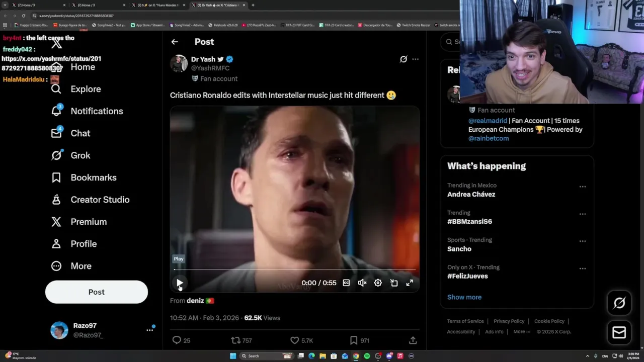The width and height of the screenshot is (644, 362).
Task: Open video playback settings gear
Action: [x=378, y=283]
